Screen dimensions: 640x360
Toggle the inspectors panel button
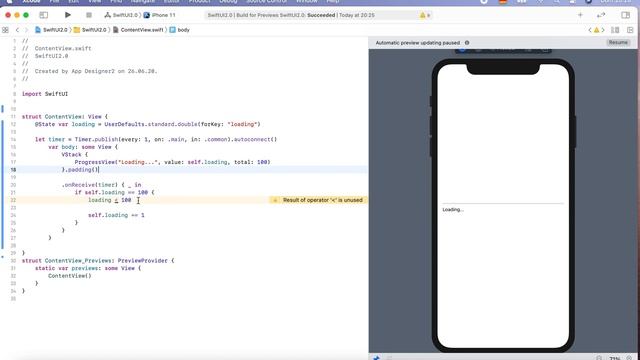point(626,15)
